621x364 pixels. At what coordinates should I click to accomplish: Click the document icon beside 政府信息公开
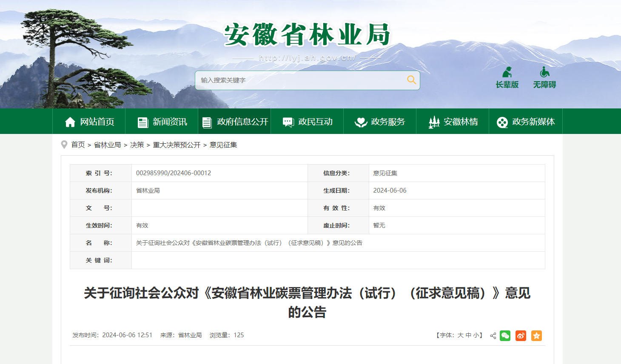tap(207, 122)
